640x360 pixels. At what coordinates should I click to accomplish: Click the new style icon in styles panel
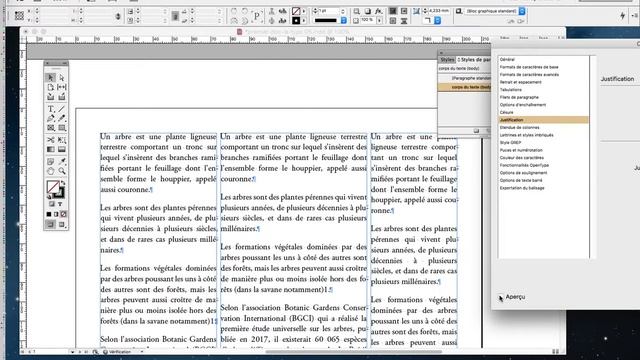coord(476,131)
